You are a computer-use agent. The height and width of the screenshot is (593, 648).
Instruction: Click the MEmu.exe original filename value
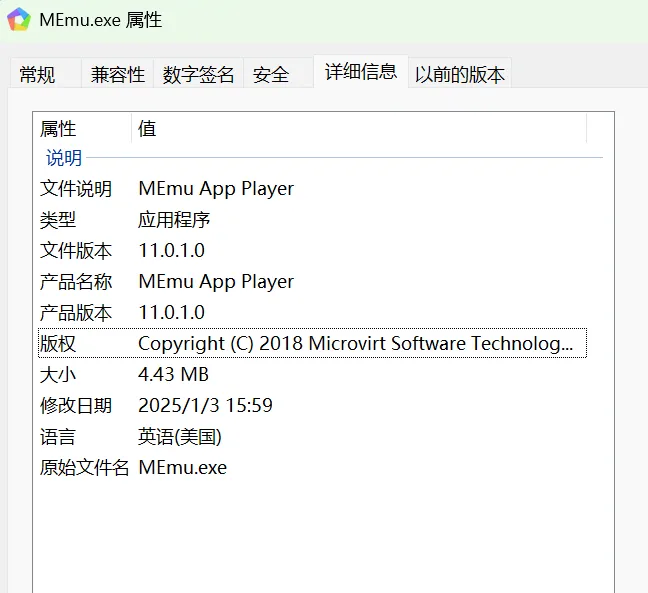(183, 468)
